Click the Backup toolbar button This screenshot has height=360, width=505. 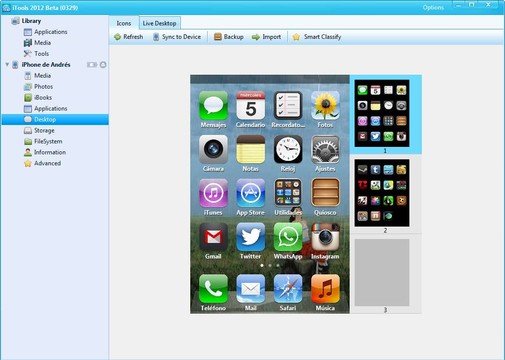[x=229, y=37]
